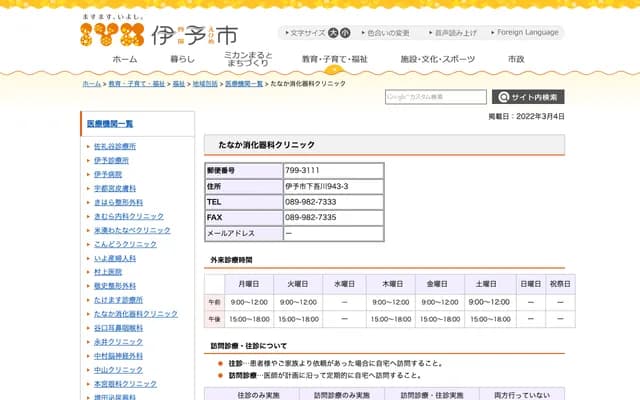Click the 地域包括 breadcrumb link
This screenshot has height=400, width=640.
point(205,84)
